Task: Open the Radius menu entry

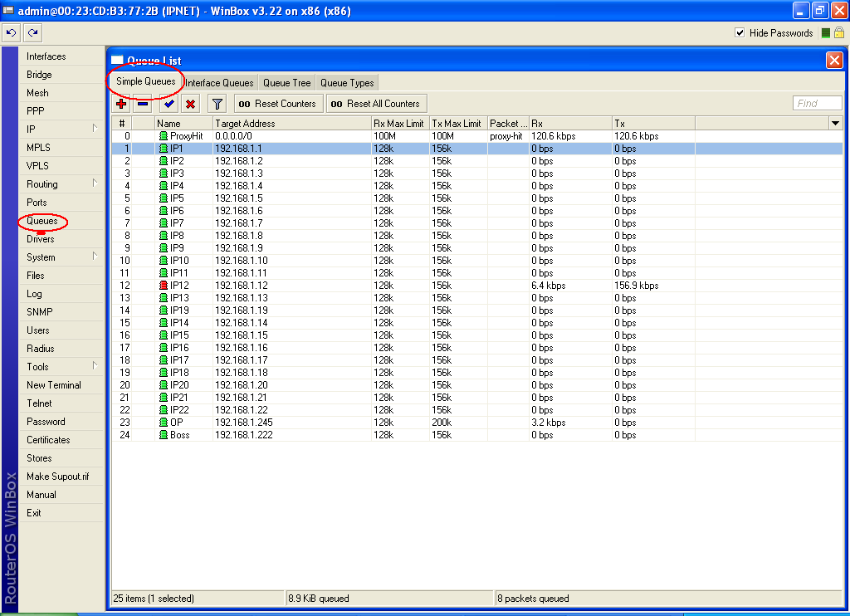Action: tap(40, 349)
